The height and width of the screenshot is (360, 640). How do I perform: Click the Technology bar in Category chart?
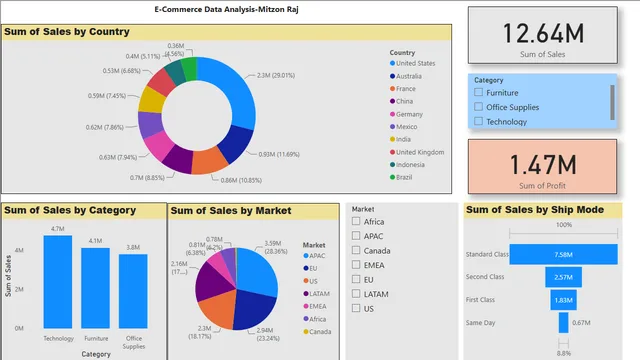tap(58, 282)
